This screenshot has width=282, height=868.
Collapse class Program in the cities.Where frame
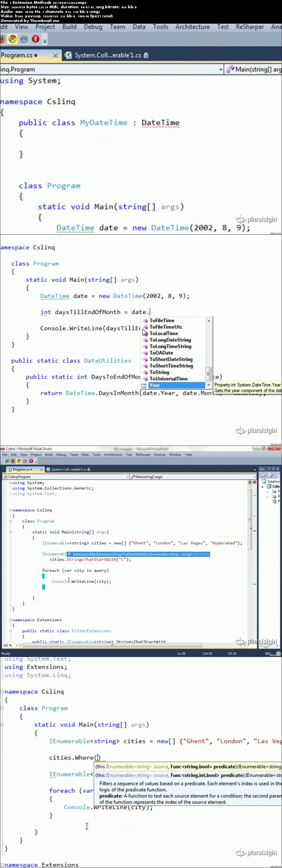[x=2, y=708]
